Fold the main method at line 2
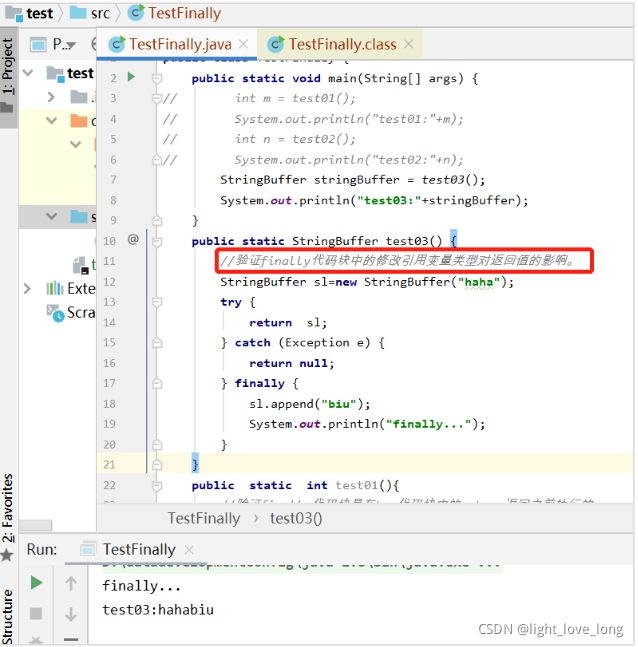The height and width of the screenshot is (647, 638). click(x=157, y=78)
